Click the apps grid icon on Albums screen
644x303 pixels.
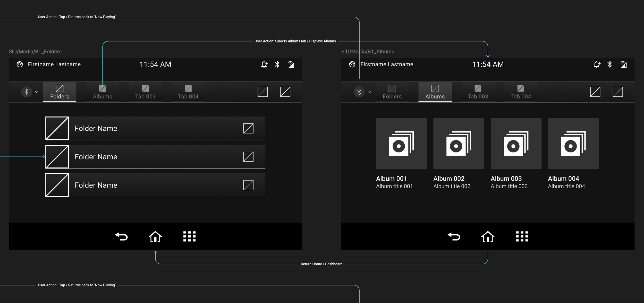pos(522,236)
